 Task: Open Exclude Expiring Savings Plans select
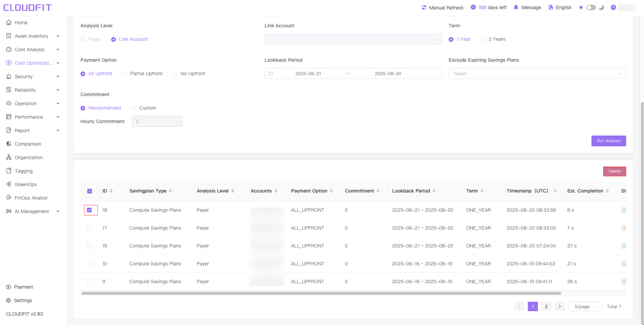coord(537,73)
